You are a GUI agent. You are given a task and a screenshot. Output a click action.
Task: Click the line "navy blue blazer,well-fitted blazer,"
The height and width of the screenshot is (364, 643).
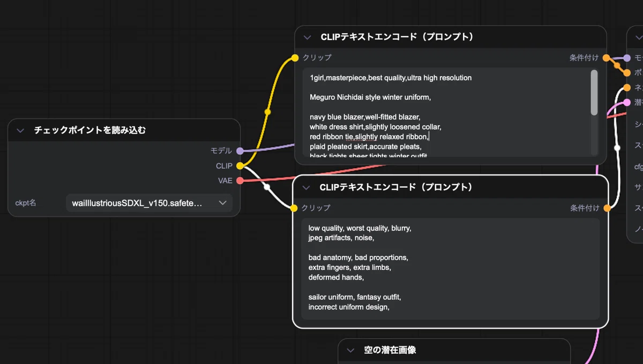(365, 117)
